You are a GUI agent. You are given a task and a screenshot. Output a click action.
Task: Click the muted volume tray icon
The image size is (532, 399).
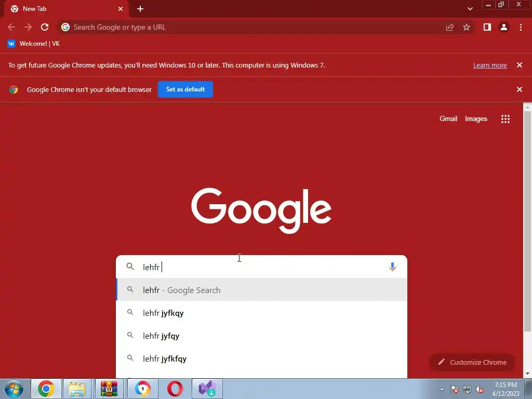tap(480, 389)
